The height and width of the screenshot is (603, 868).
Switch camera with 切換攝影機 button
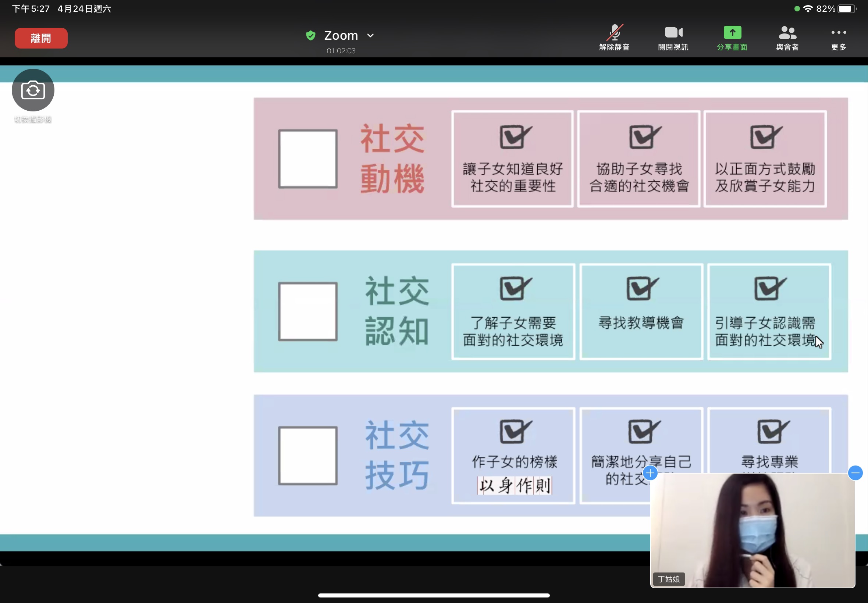(33, 90)
